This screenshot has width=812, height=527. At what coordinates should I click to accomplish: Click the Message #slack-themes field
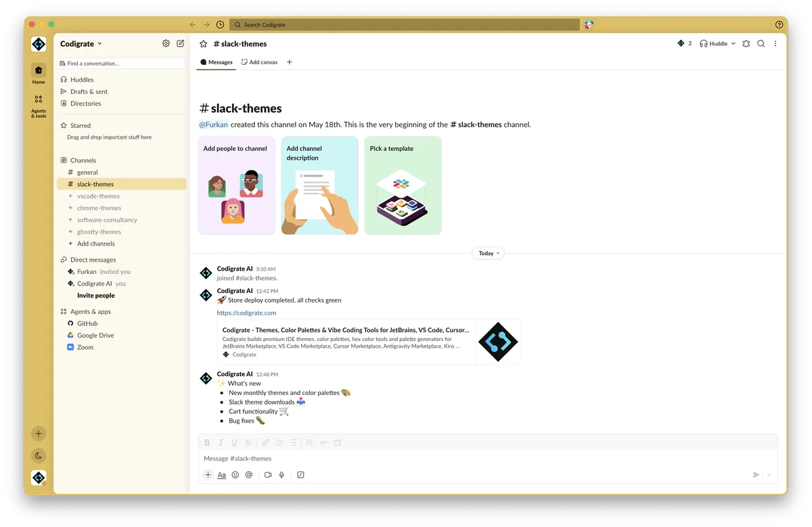pyautogui.click(x=487, y=459)
